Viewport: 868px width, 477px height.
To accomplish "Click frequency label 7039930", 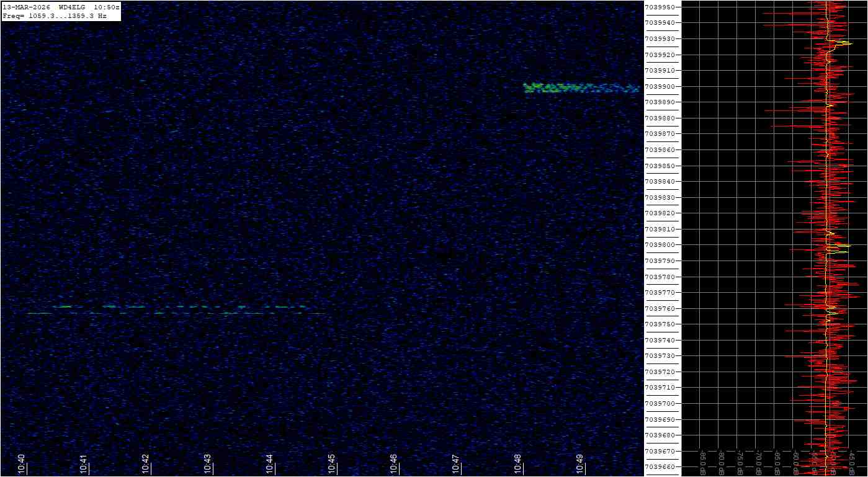I will pyautogui.click(x=660, y=39).
